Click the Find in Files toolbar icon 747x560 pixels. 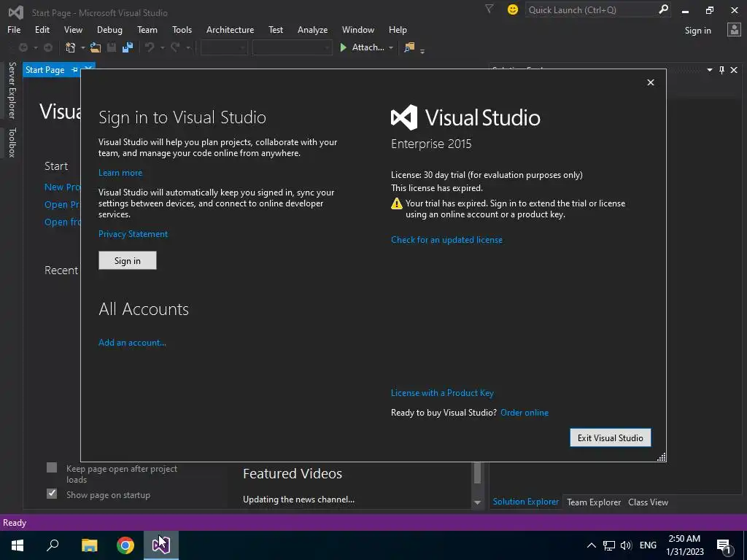tap(409, 47)
